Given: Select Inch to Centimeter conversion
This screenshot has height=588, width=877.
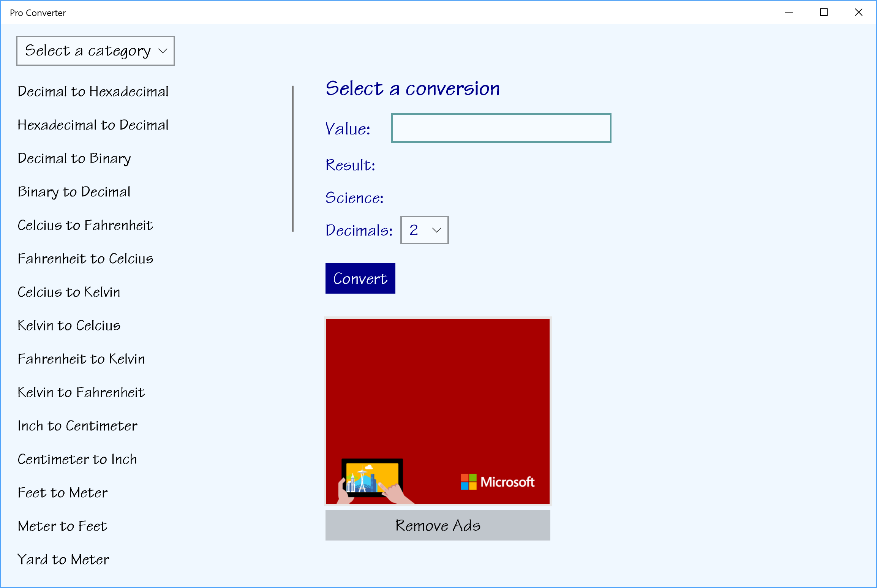Looking at the screenshot, I should 77,426.
